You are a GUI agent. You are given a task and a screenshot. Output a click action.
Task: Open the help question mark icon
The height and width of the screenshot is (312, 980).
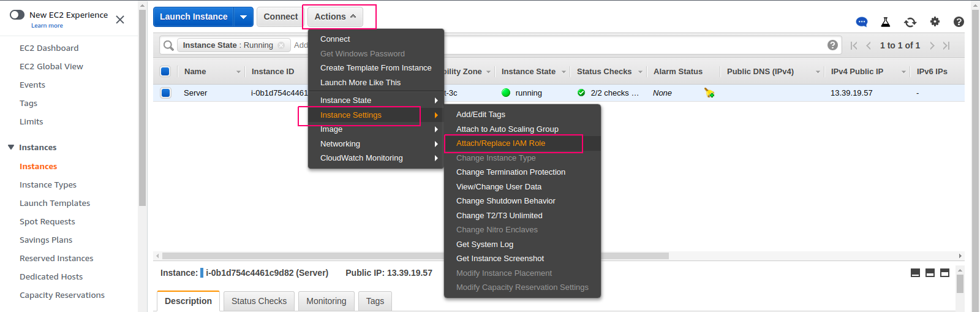(959, 21)
